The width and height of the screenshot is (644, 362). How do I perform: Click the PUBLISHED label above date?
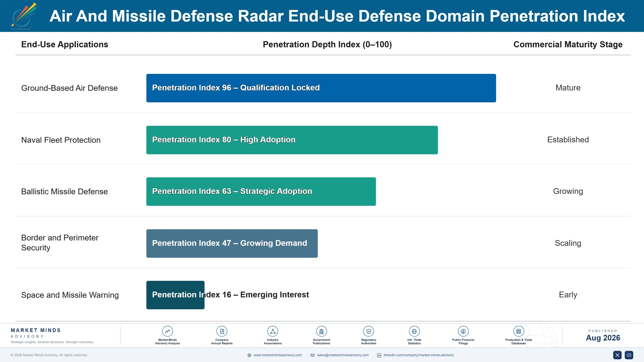(x=603, y=331)
